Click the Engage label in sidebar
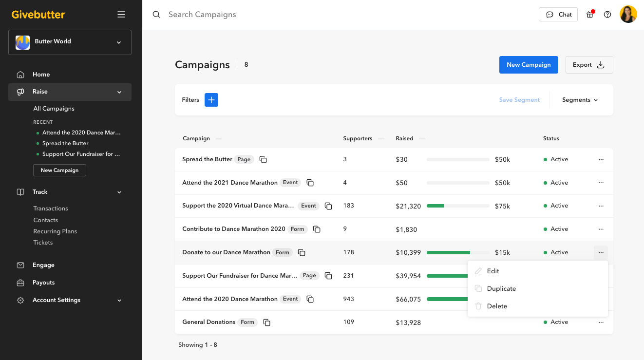This screenshot has height=360, width=644. 43,265
